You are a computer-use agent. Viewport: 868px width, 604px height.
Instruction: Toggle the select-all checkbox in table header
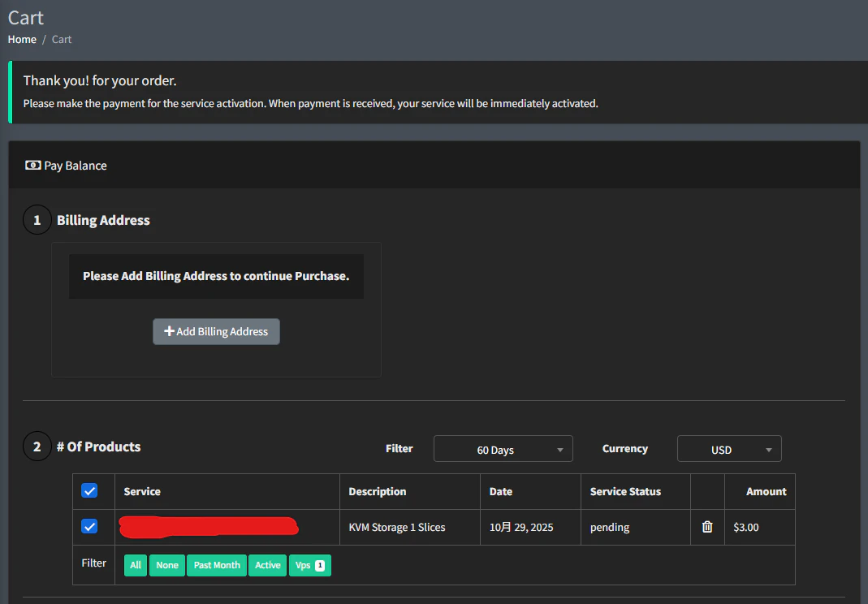(89, 491)
